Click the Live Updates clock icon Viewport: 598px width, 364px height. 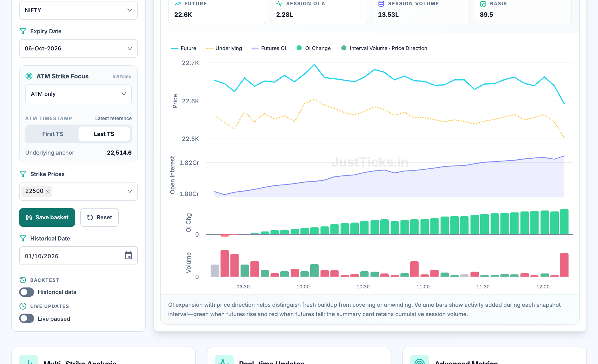pos(23,306)
